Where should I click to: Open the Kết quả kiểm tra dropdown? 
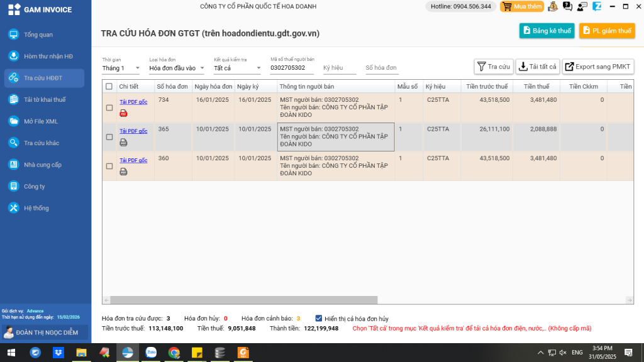(x=237, y=68)
